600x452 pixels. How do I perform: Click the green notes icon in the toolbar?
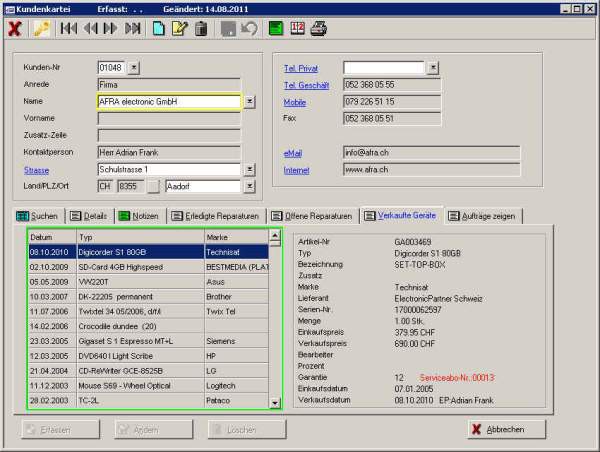coord(276,29)
